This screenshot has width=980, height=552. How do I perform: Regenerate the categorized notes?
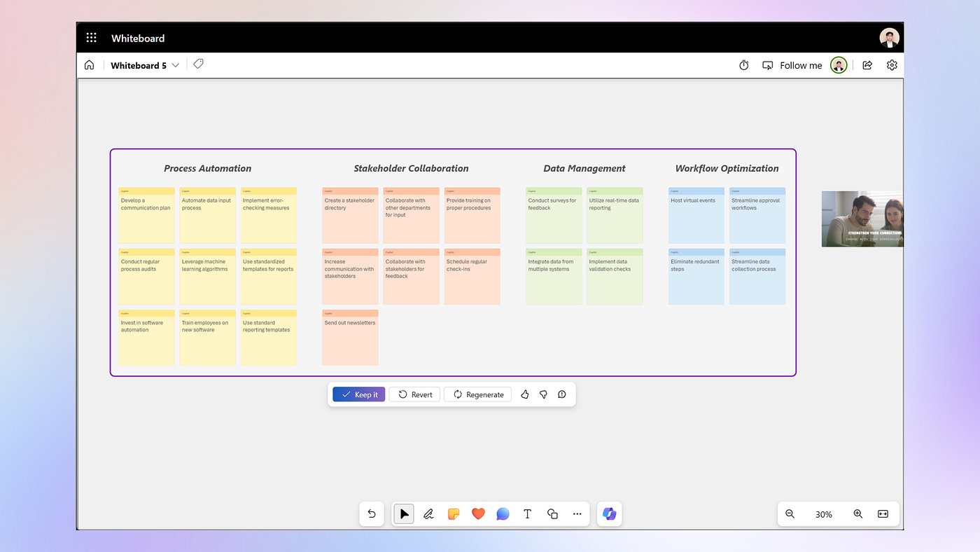478,394
